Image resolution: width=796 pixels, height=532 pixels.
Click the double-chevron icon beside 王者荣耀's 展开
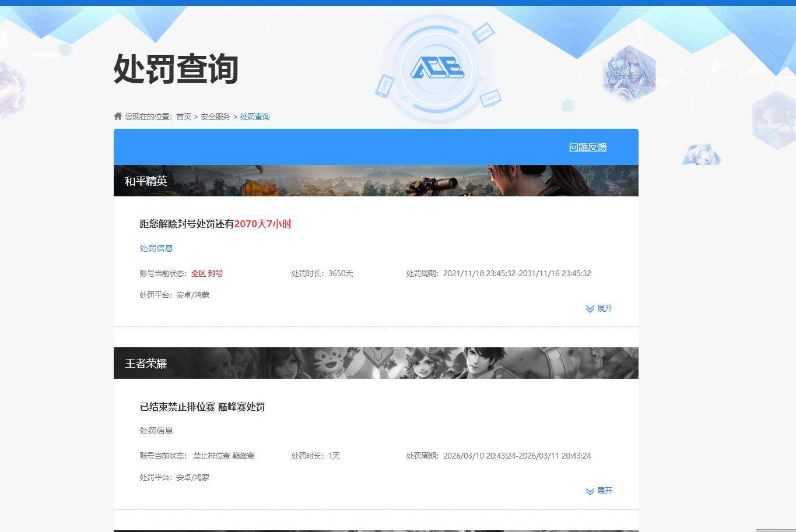coord(589,491)
